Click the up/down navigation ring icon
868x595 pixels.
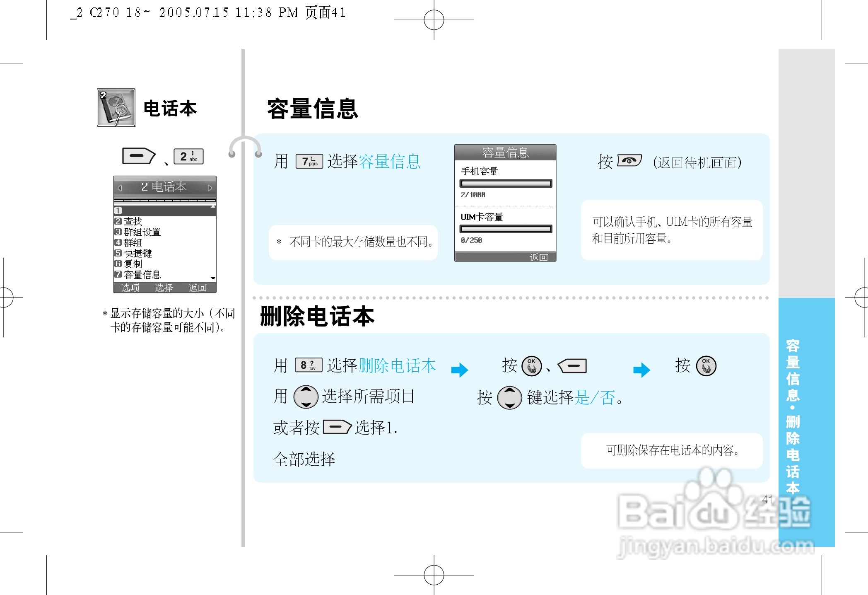pyautogui.click(x=306, y=397)
